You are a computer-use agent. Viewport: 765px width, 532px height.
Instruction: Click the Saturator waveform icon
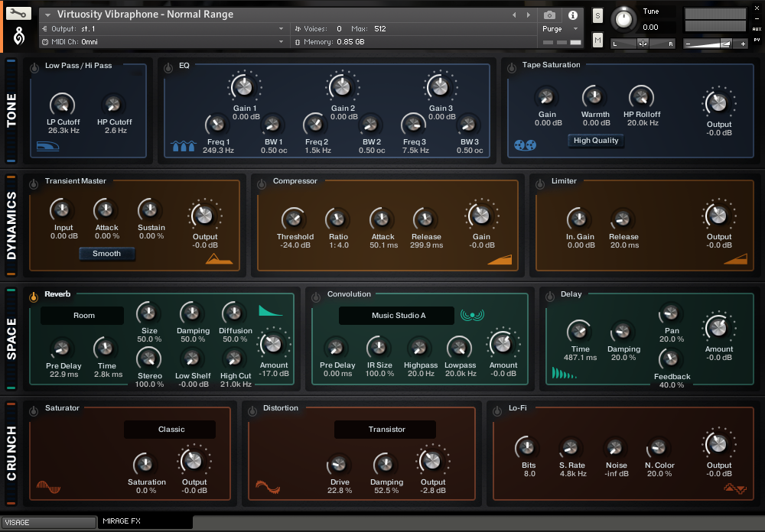click(x=48, y=487)
